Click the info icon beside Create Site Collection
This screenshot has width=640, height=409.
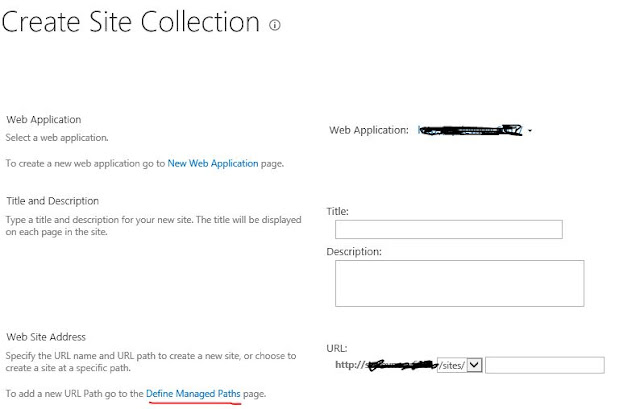click(275, 24)
